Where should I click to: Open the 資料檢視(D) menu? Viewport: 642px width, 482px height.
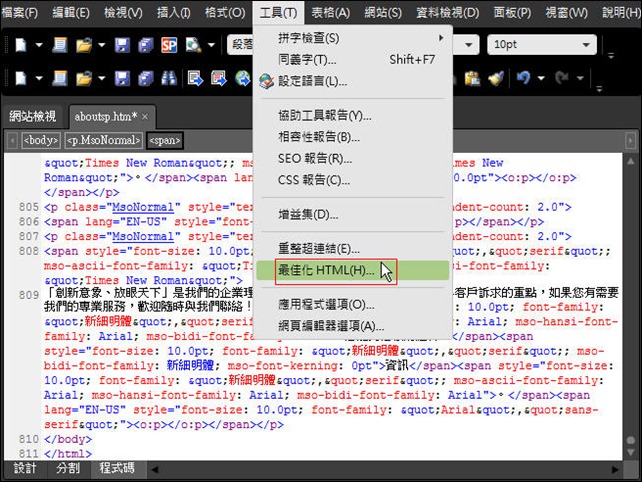point(447,13)
